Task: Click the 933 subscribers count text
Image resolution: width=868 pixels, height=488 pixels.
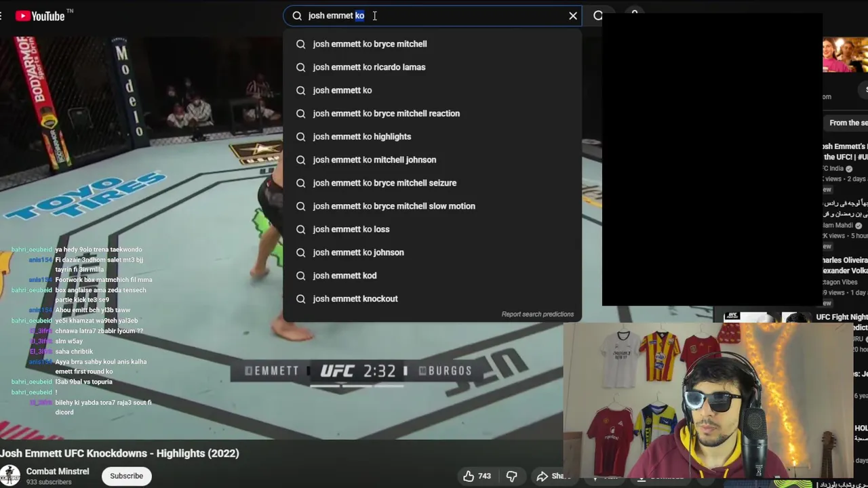Action: (x=49, y=482)
